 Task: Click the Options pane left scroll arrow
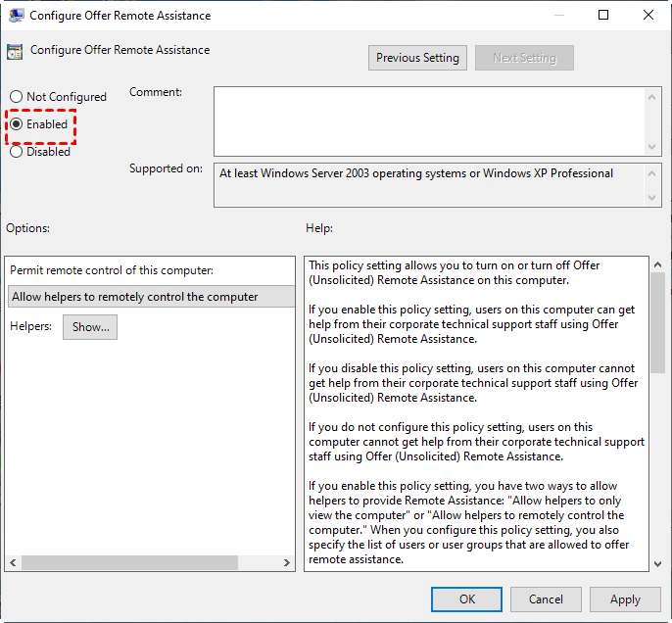[x=13, y=563]
